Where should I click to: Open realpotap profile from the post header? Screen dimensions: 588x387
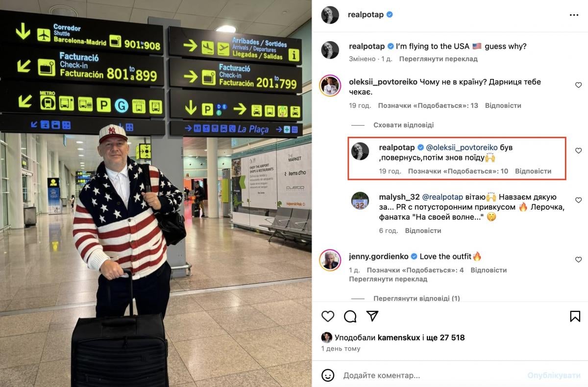(366, 15)
